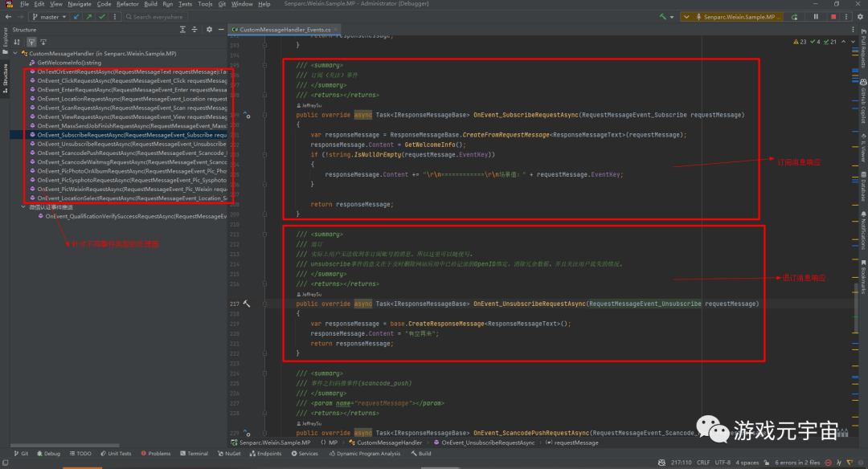Click the back navigation arrow

(x=8, y=17)
